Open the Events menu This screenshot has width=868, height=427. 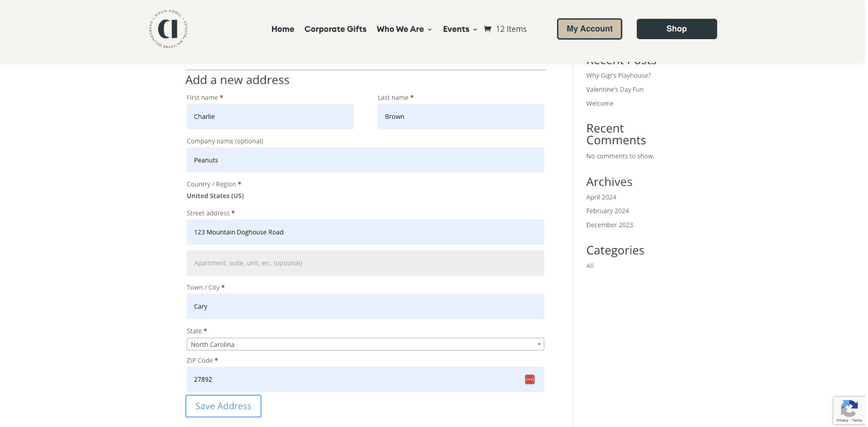tap(456, 29)
